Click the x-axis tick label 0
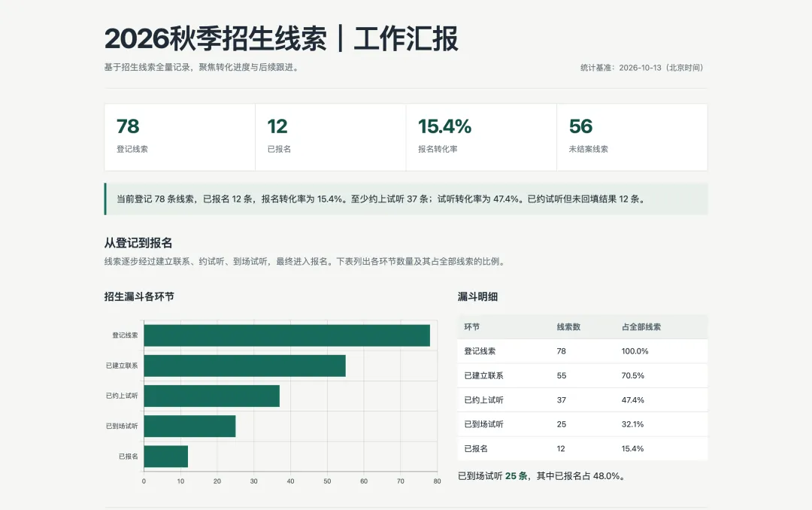Image resolution: width=812 pixels, height=510 pixels. [x=144, y=481]
